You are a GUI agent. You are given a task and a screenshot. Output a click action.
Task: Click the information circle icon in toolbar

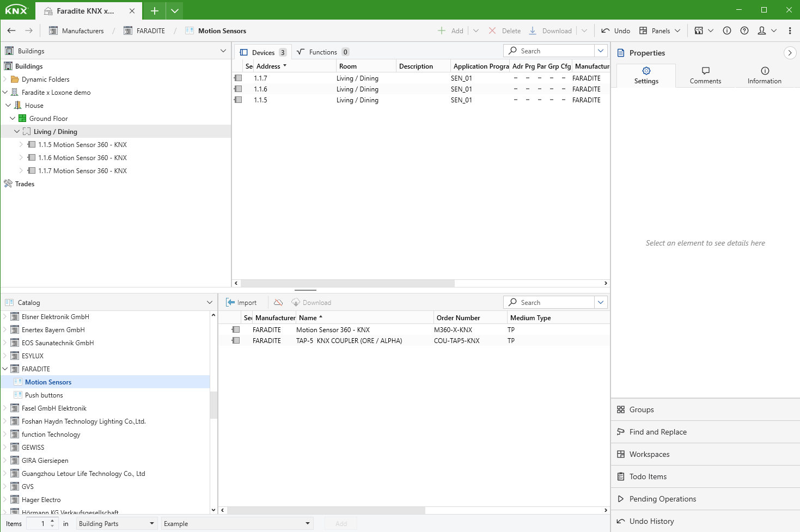click(x=727, y=30)
